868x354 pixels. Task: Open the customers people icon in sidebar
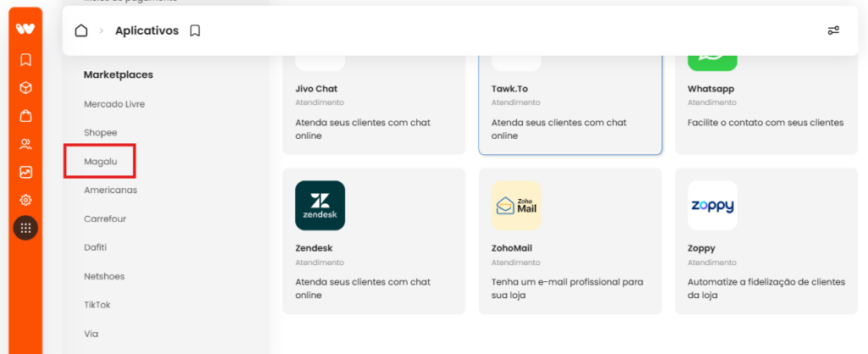coord(25,144)
